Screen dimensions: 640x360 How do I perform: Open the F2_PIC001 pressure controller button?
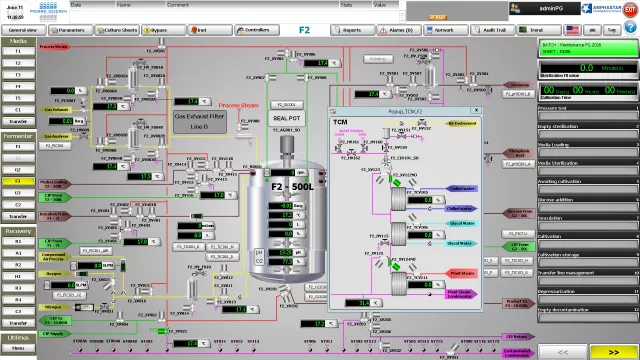click(55, 145)
